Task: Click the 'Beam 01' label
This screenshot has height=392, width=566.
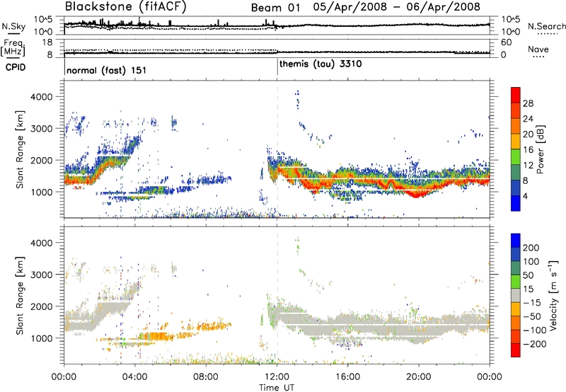Action: tap(275, 8)
